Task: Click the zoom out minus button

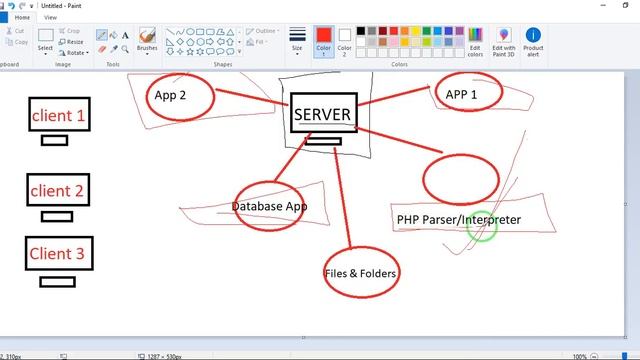Action: [594, 356]
